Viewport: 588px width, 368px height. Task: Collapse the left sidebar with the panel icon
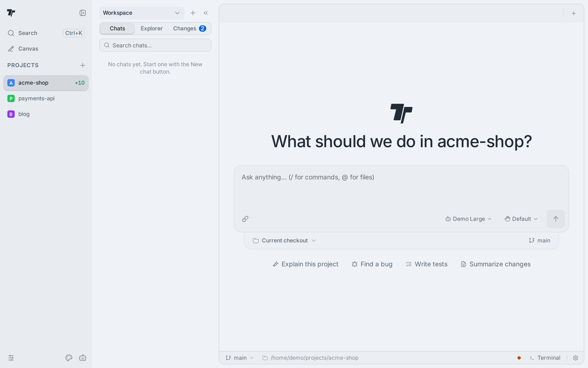[x=83, y=13]
